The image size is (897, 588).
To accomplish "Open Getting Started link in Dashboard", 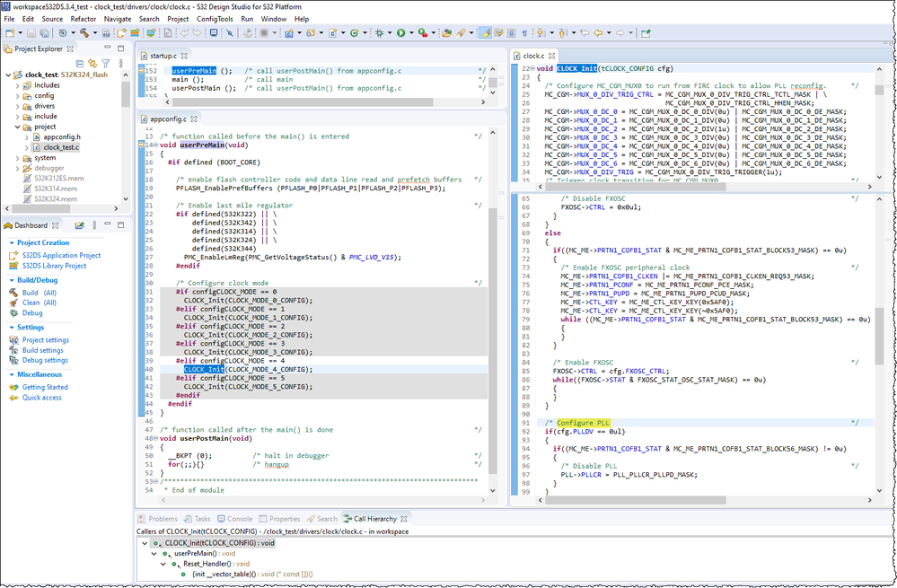I will (x=44, y=387).
